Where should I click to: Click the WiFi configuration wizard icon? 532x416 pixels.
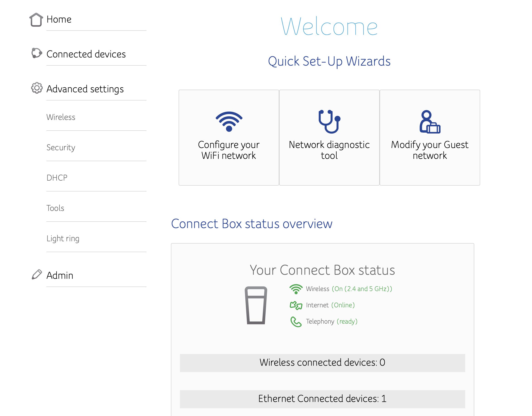pyautogui.click(x=229, y=122)
